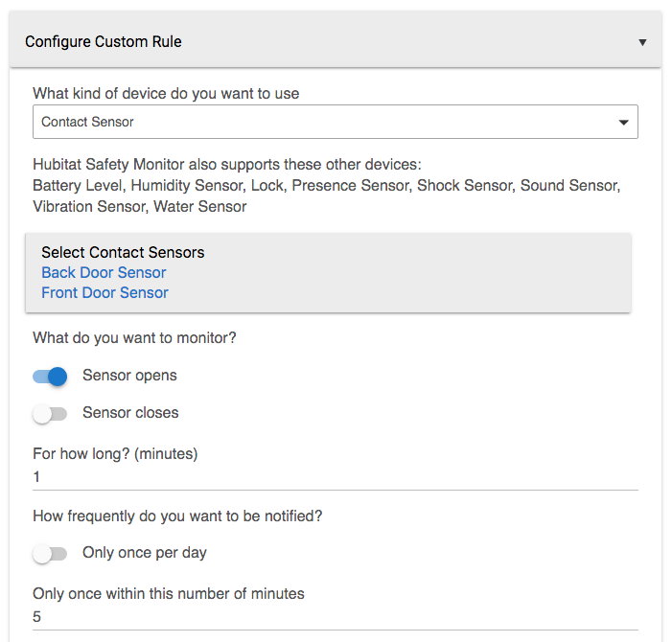Click the Only once within minutes field

point(336,617)
